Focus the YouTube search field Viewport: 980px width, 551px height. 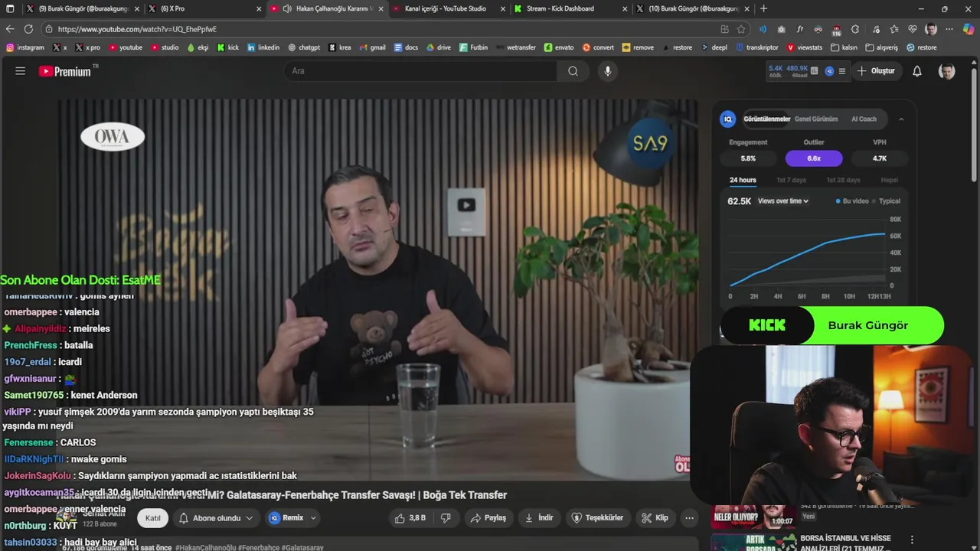coord(421,71)
